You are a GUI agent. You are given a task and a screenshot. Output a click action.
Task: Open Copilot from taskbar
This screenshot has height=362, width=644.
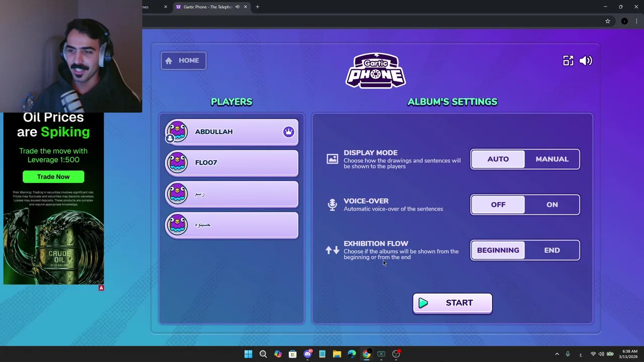(x=278, y=354)
